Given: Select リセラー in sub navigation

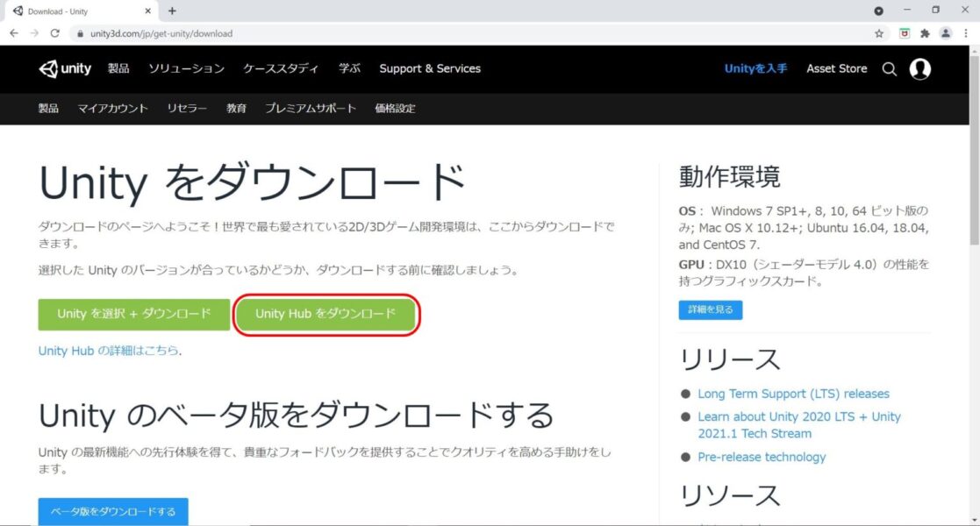Looking at the screenshot, I should 187,108.
